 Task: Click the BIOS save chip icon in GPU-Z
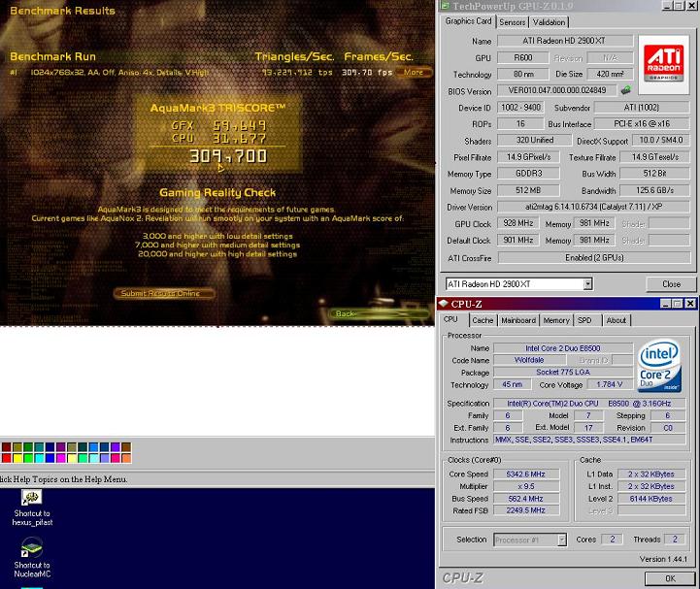click(626, 90)
